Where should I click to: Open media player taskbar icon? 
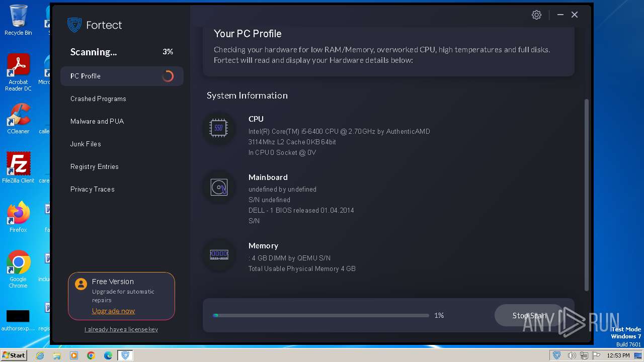[74, 355]
